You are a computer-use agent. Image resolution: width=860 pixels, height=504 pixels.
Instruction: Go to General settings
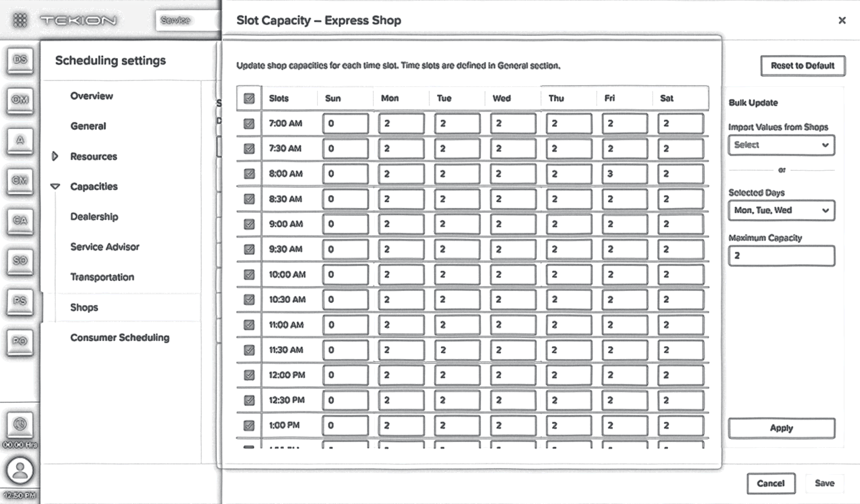[88, 126]
